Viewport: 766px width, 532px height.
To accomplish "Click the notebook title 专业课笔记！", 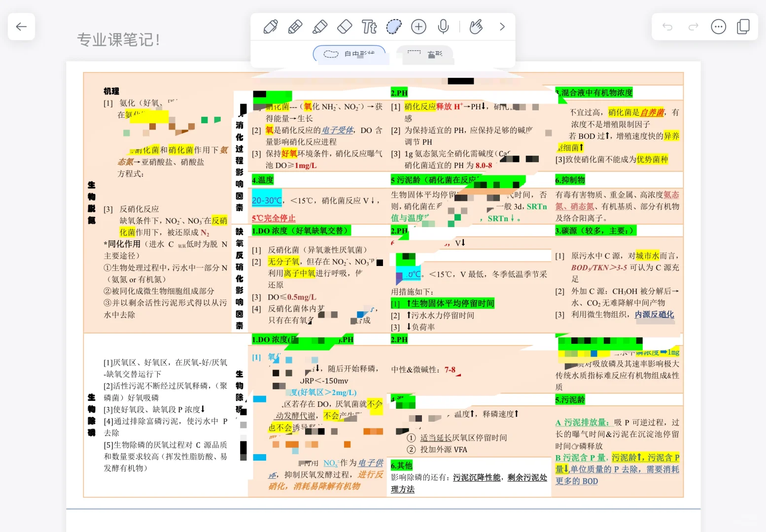I will (x=118, y=39).
